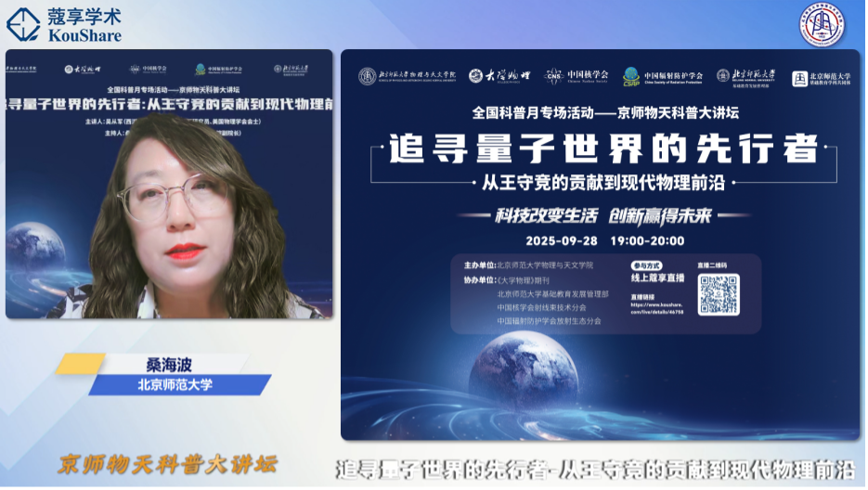Click the live stream QR code
The image size is (868, 490).
pyautogui.click(x=718, y=294)
